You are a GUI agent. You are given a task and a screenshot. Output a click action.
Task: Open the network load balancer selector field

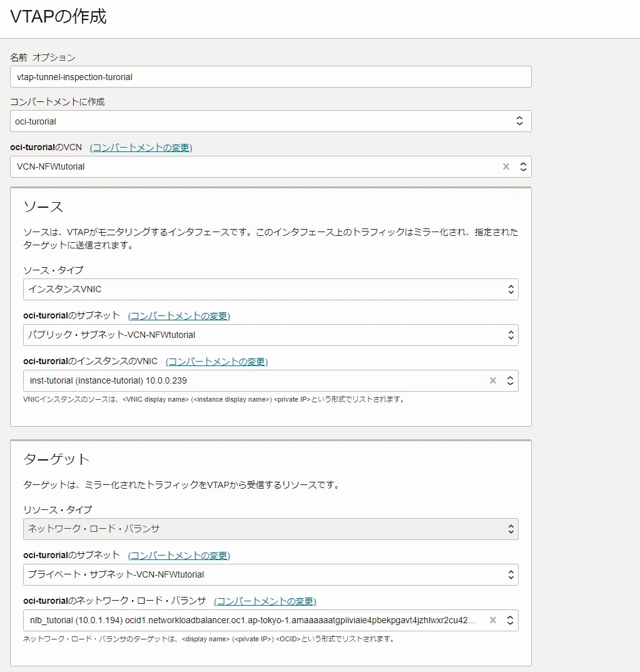(250, 620)
